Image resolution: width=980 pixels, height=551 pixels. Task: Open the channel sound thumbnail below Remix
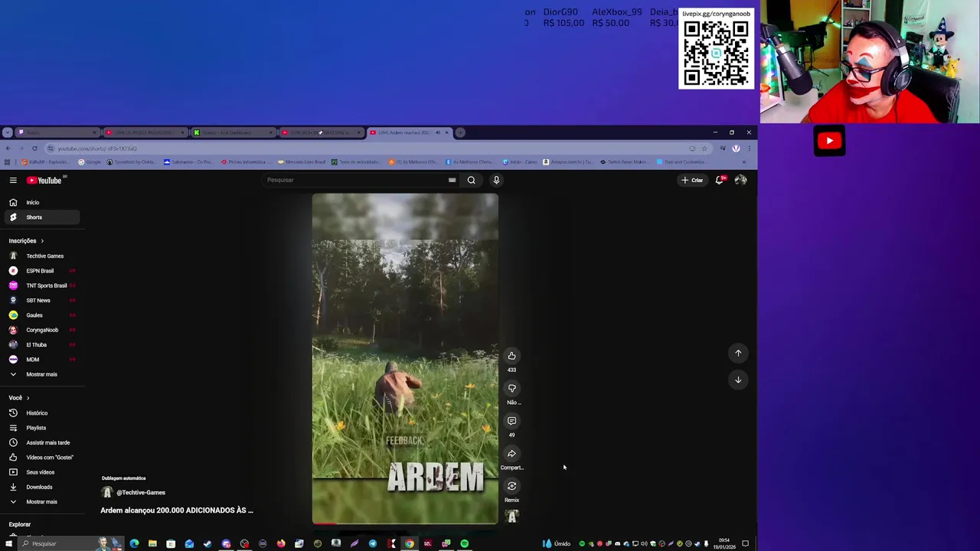tap(512, 516)
